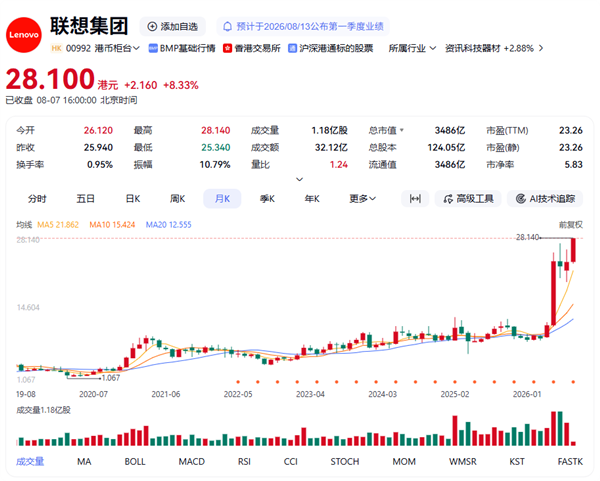Screen dimensions: 600x481
Task: Click the 均线 label
Action: click(x=24, y=225)
